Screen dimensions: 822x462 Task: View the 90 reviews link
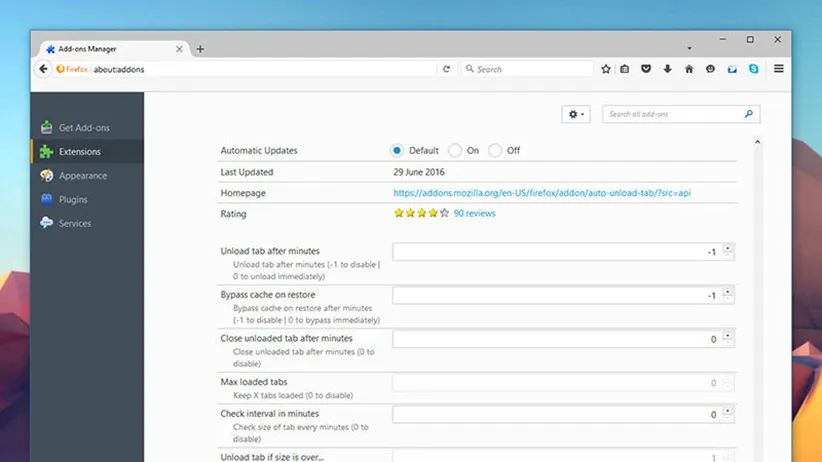coord(474,213)
